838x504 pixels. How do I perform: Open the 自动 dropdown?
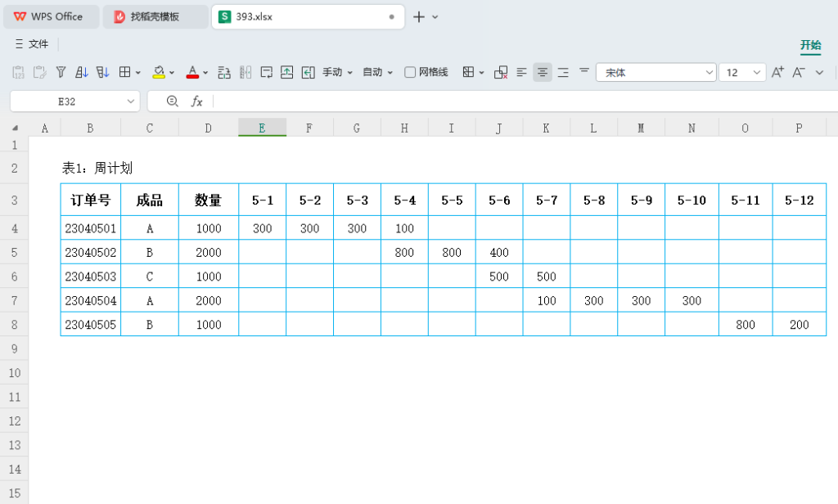(x=378, y=72)
